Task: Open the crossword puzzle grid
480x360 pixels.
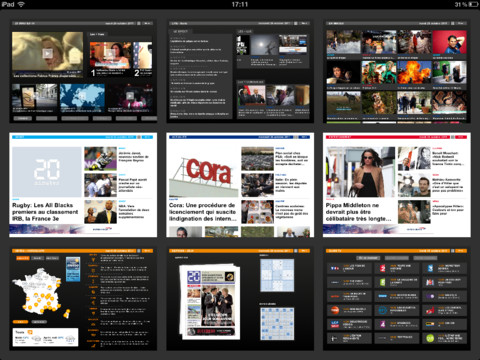Action: pyautogui.click(x=277, y=324)
